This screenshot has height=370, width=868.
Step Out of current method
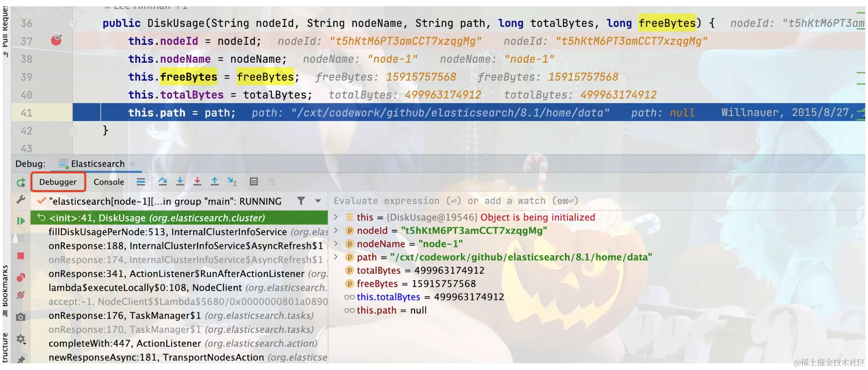(x=215, y=182)
